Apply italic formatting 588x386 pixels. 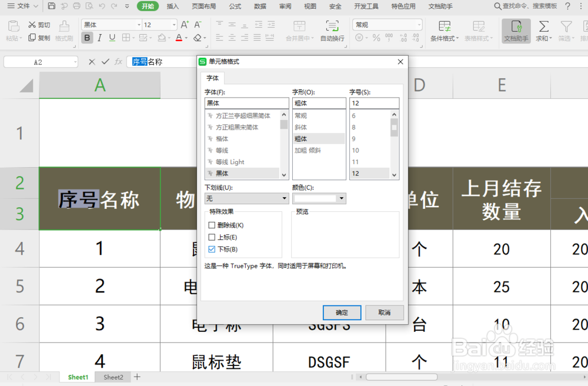point(98,37)
